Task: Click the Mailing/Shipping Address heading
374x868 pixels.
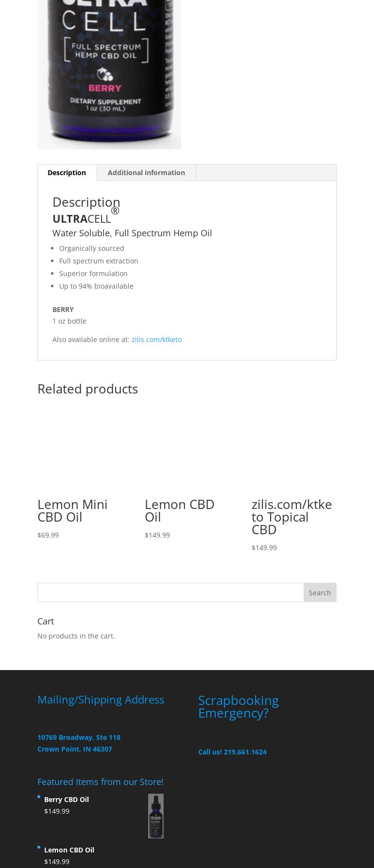Action: click(101, 700)
